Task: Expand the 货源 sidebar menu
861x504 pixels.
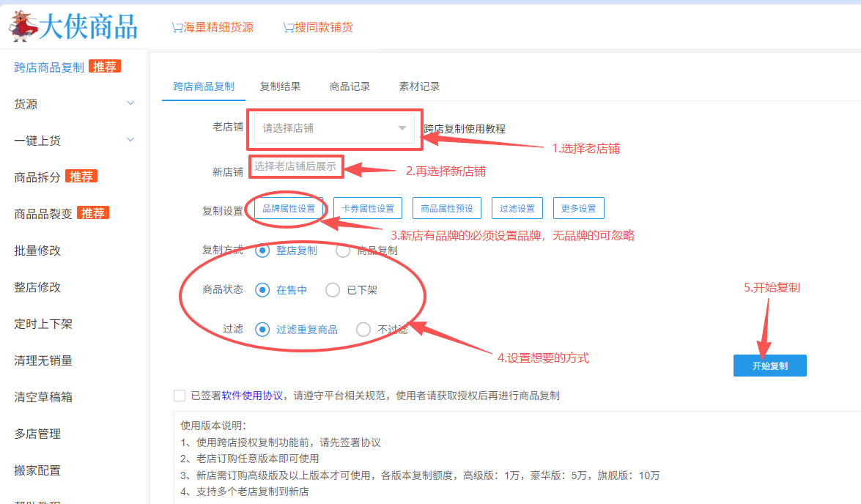Action: pyautogui.click(x=73, y=104)
